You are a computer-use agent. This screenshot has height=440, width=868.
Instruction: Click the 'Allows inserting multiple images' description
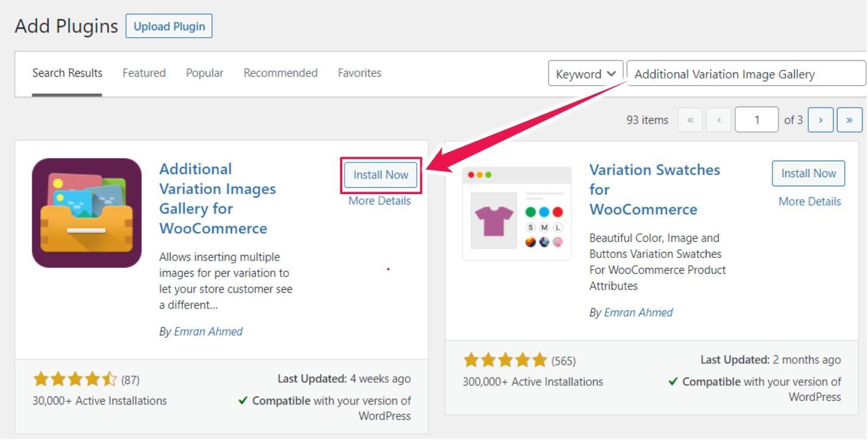coord(226,282)
